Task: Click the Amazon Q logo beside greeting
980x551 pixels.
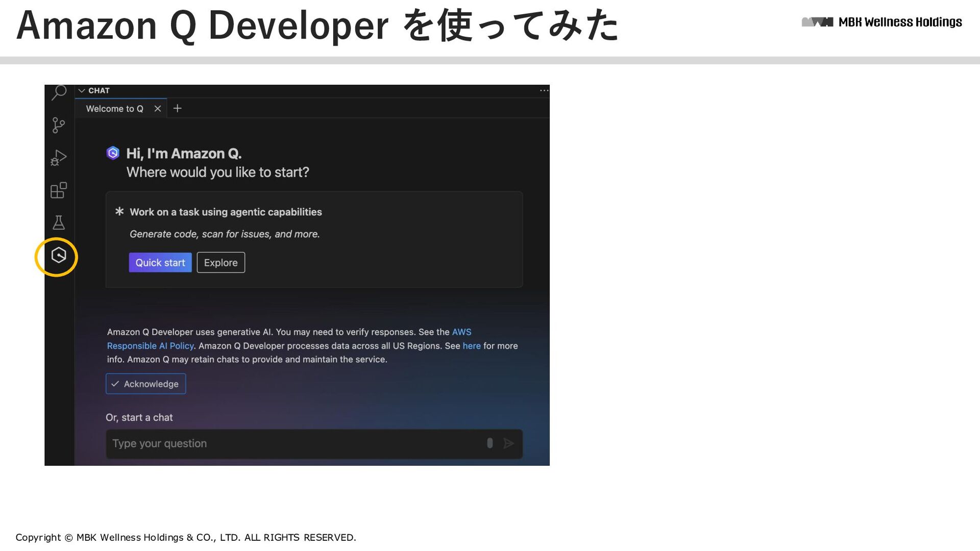Action: (x=113, y=153)
